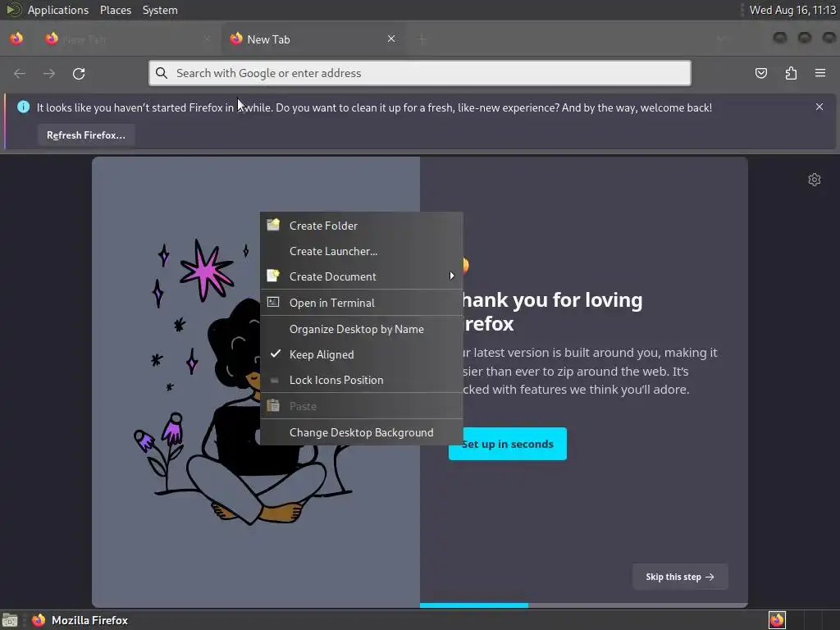This screenshot has height=630, width=840.
Task: Focus the Search with Google address bar
Action: [420, 73]
